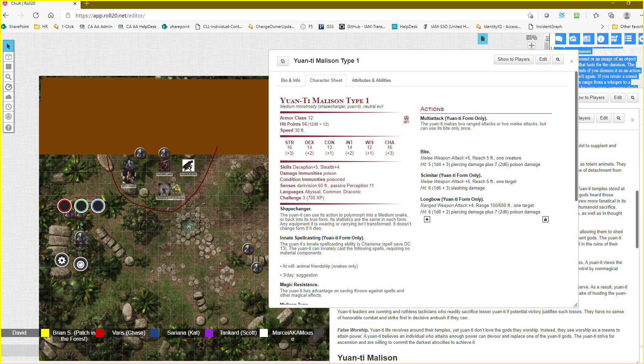The width and height of the screenshot is (644, 364).
Task: Toggle the lock icon under Actions
Action: [546, 219]
